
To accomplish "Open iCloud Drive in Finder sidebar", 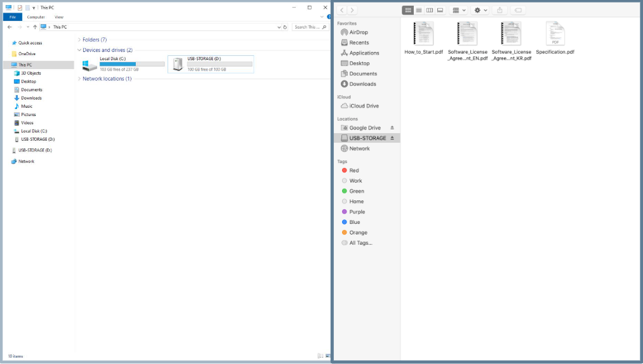I will pos(364,106).
